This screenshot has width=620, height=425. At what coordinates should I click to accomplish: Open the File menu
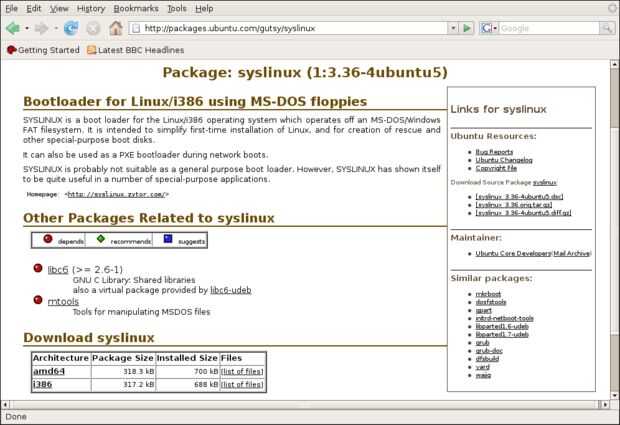[11, 8]
